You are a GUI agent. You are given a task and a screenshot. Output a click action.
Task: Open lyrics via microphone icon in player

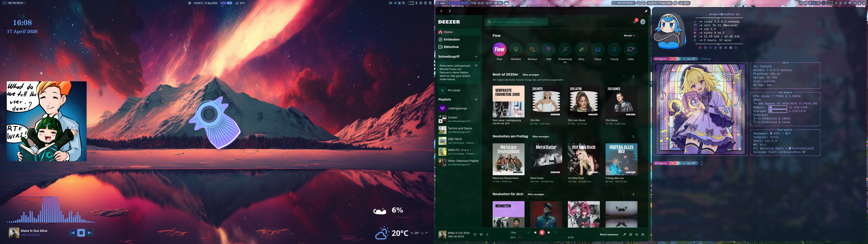coord(624,235)
